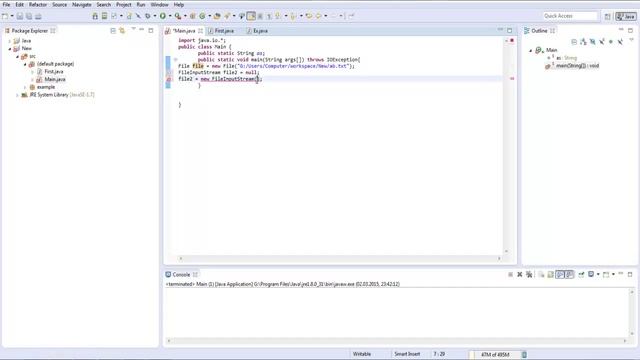
Task: Open the Navigate menu
Action: (82, 4)
